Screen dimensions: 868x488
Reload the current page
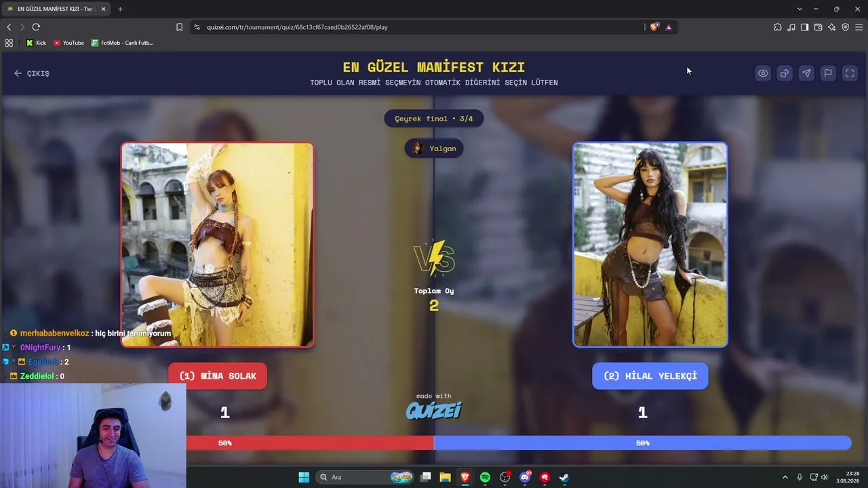(36, 27)
